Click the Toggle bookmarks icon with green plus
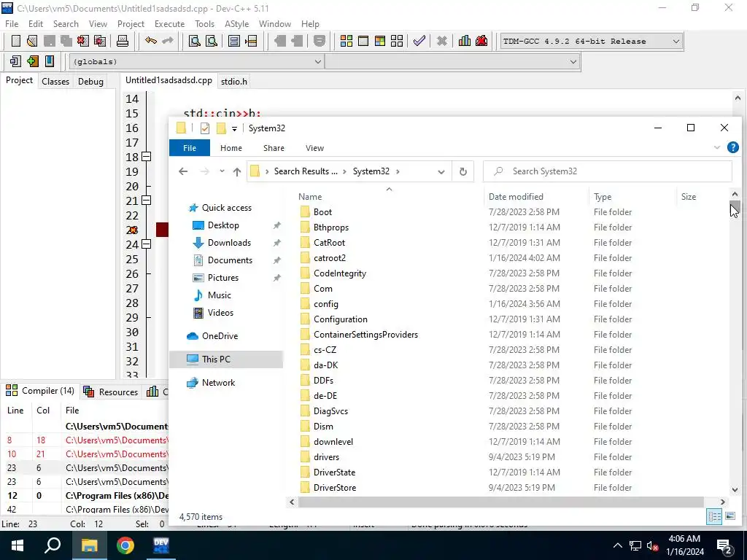The image size is (747, 560). 32,61
